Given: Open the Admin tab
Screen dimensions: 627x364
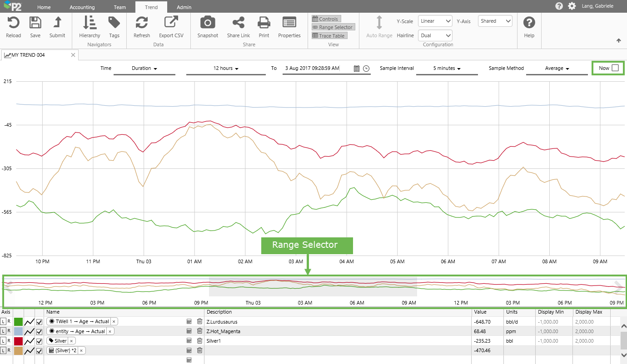Looking at the screenshot, I should pos(184,7).
